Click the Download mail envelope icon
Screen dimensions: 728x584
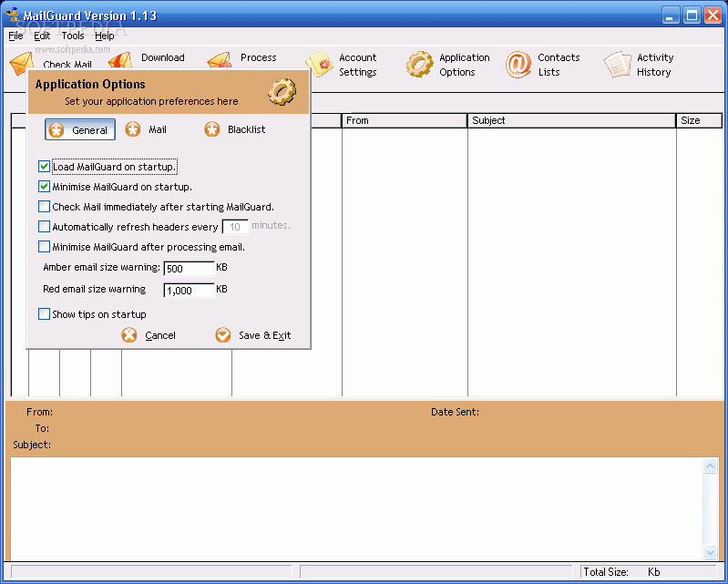(120, 60)
